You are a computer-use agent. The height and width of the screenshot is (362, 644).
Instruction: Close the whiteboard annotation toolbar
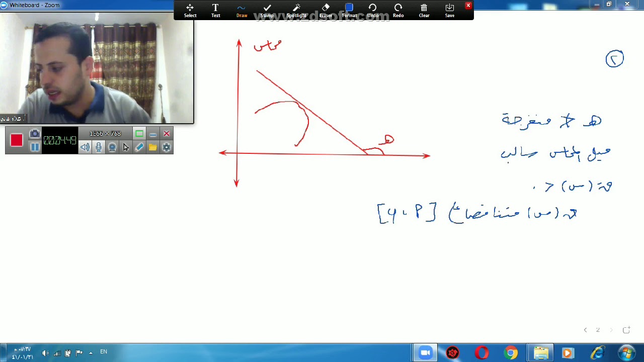pos(468,6)
